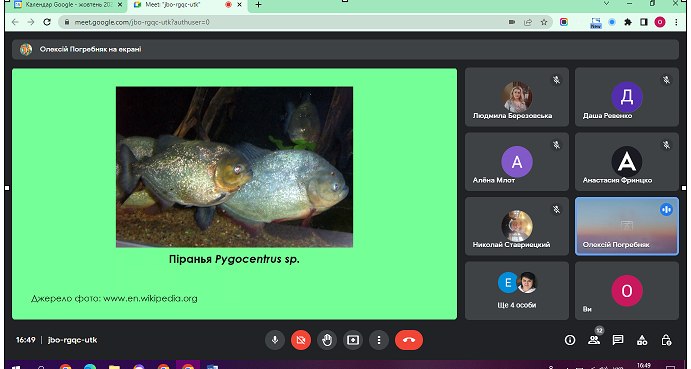Click the colorful square extension icon

click(x=564, y=22)
